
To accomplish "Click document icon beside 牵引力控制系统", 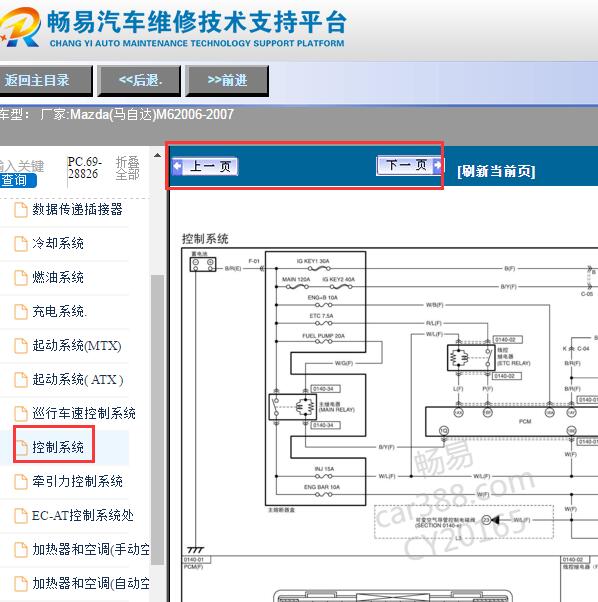I will (x=21, y=482).
